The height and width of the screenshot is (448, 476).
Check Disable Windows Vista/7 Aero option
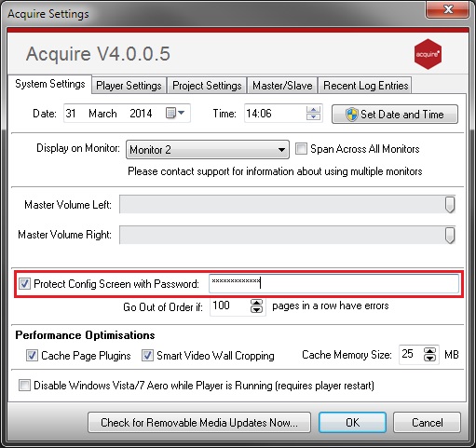click(x=24, y=386)
